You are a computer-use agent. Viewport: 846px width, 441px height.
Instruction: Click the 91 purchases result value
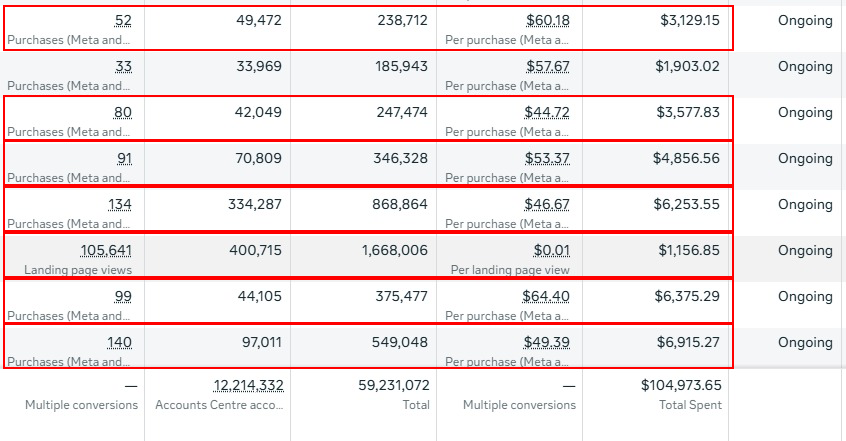tap(122, 159)
